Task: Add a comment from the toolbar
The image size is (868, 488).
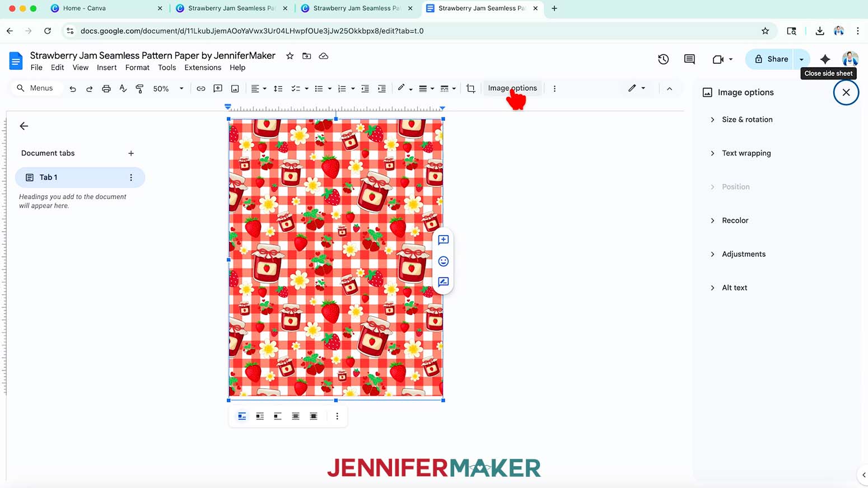Action: [218, 88]
